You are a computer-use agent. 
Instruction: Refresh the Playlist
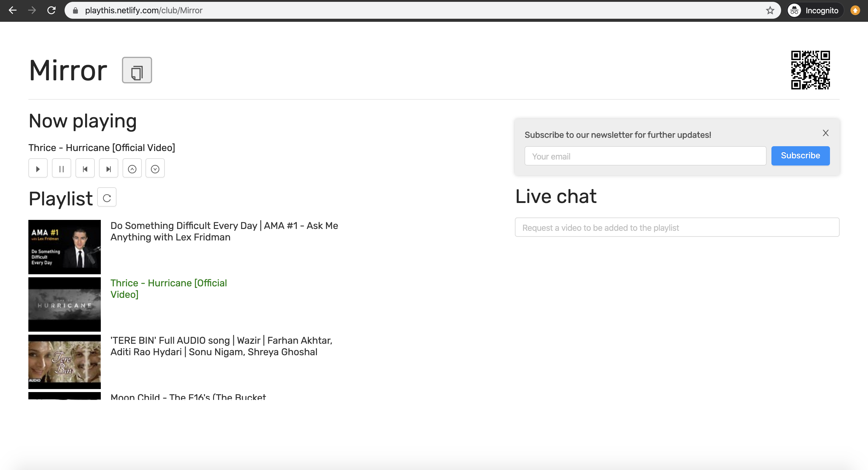(x=107, y=198)
